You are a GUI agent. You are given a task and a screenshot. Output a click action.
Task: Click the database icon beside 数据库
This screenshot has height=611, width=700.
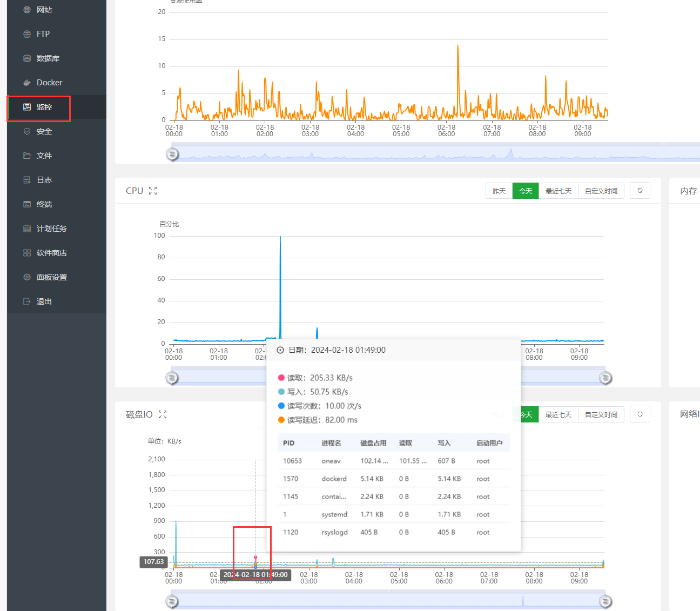[x=27, y=58]
